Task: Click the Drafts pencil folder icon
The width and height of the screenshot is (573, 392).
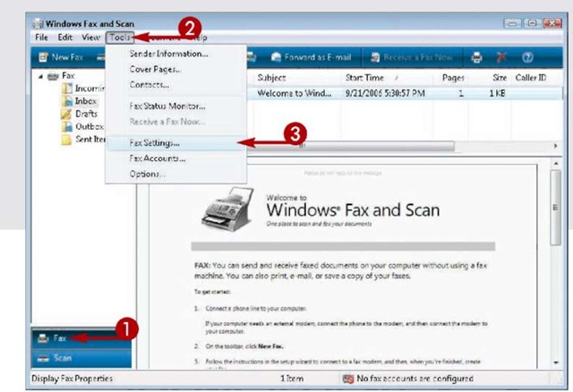Action: click(66, 114)
